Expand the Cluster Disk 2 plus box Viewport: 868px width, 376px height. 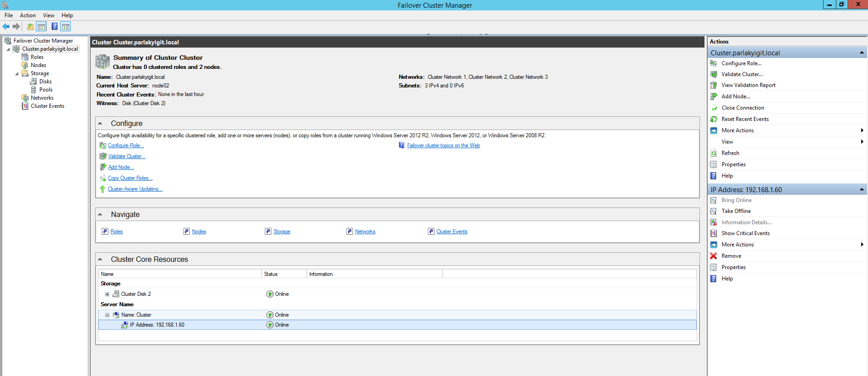coord(107,294)
